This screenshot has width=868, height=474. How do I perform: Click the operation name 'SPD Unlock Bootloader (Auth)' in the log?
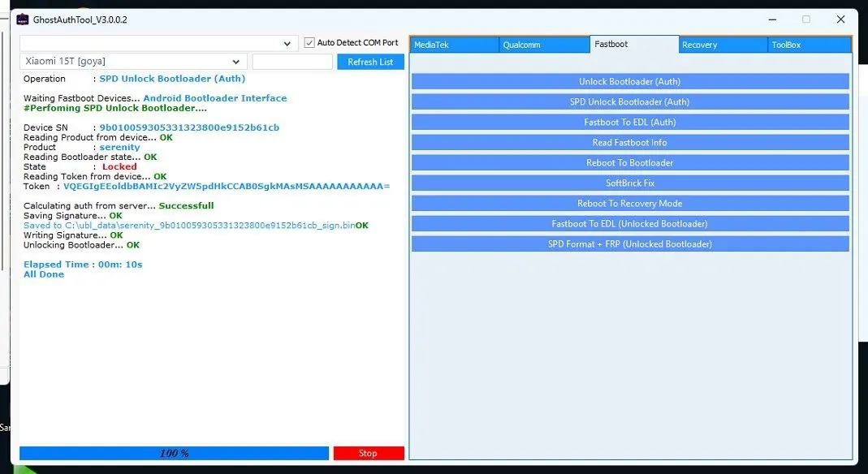click(172, 79)
